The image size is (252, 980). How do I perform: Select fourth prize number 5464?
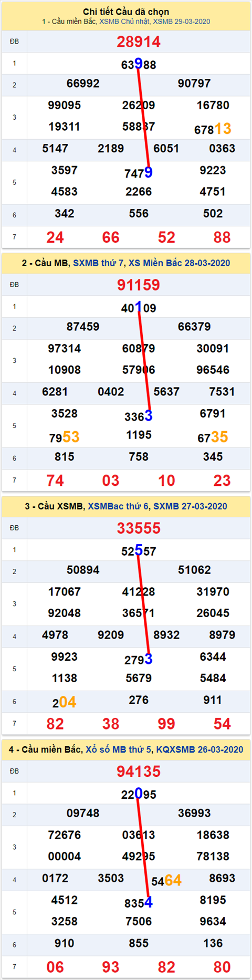pos(166,880)
